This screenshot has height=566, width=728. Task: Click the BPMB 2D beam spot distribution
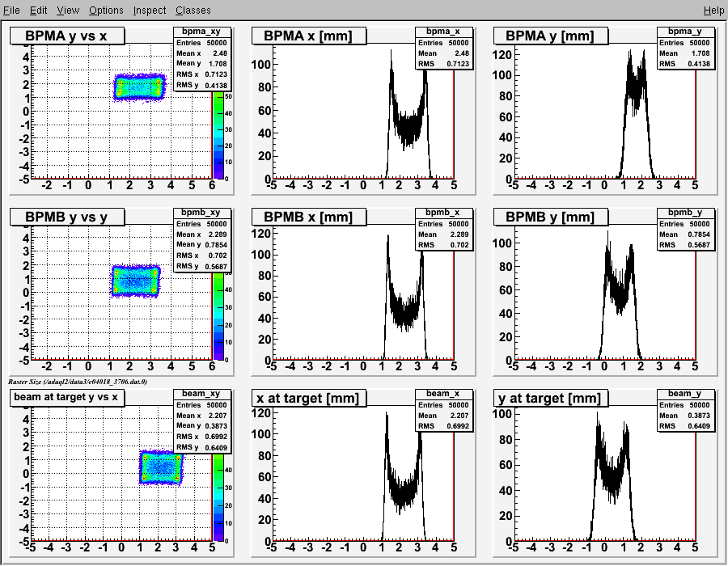pyautogui.click(x=136, y=281)
